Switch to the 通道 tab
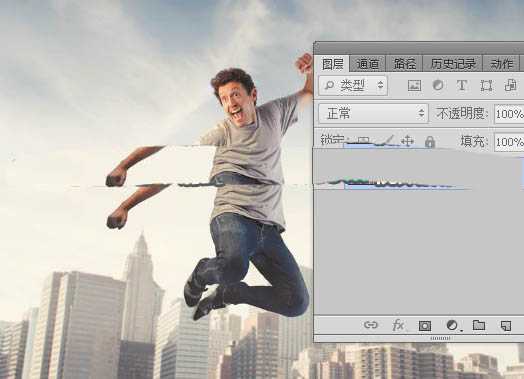Screen dimensions: 524x379 point(367,64)
